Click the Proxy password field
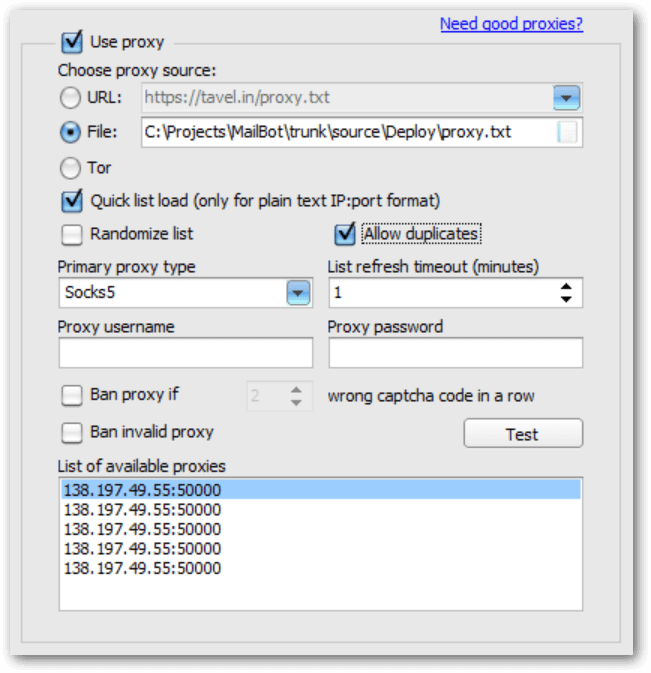The height and width of the screenshot is (673, 651). pos(456,353)
